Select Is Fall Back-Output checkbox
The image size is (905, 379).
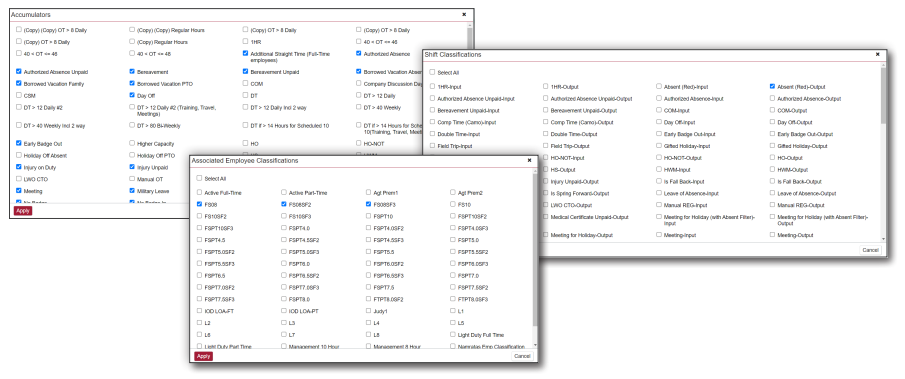pos(772,181)
